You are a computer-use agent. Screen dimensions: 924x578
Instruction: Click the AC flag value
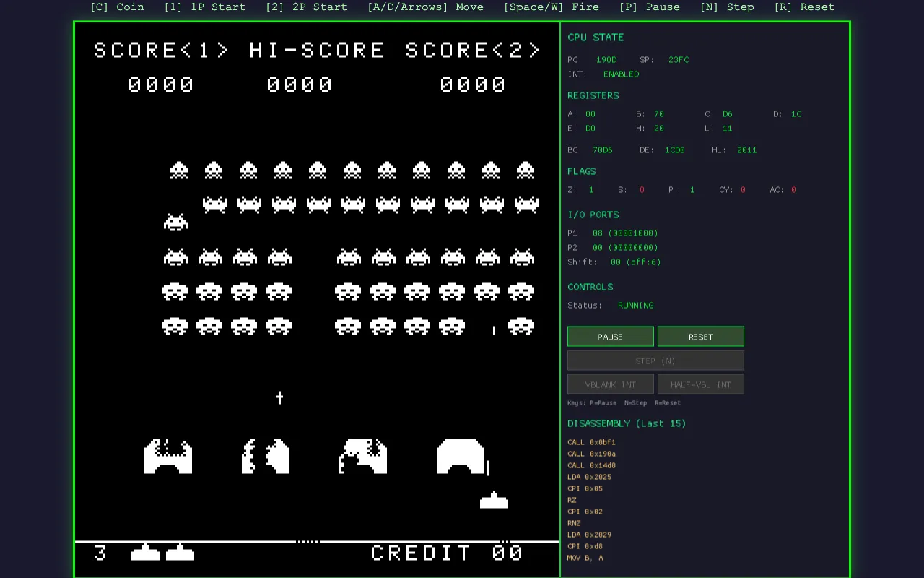tap(793, 189)
